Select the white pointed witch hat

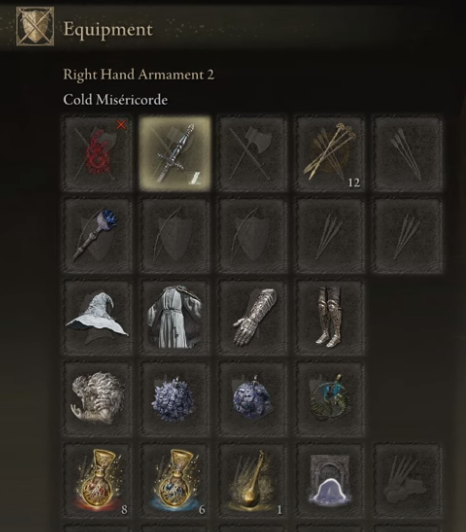[97, 318]
